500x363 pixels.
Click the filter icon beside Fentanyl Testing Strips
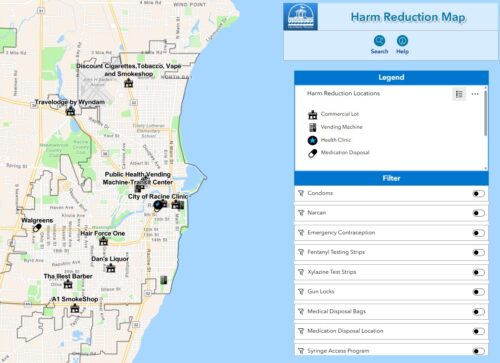click(x=301, y=252)
